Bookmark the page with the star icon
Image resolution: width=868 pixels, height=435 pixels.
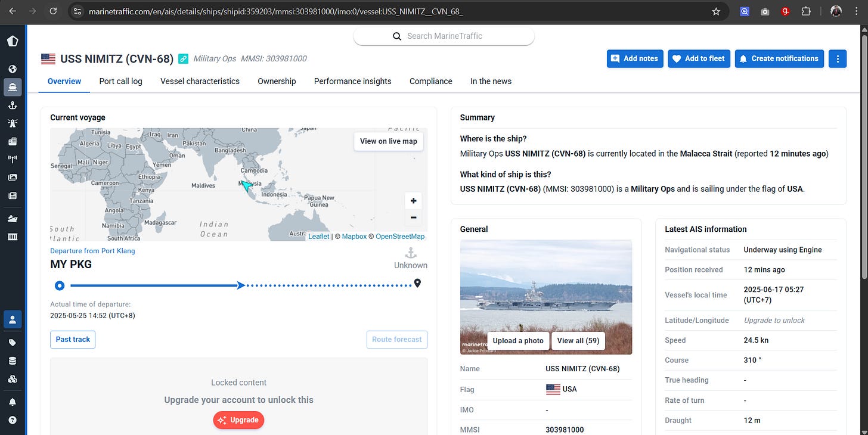coord(716,11)
